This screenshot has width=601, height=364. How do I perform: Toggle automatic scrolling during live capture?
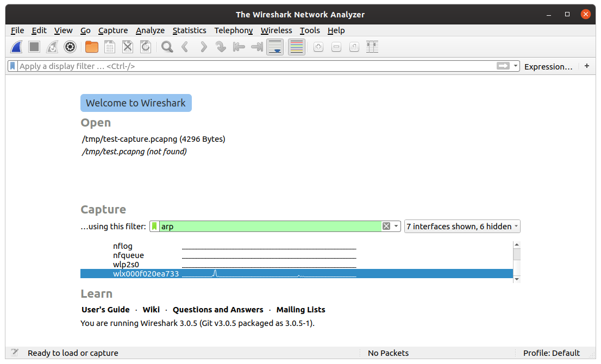(x=274, y=47)
